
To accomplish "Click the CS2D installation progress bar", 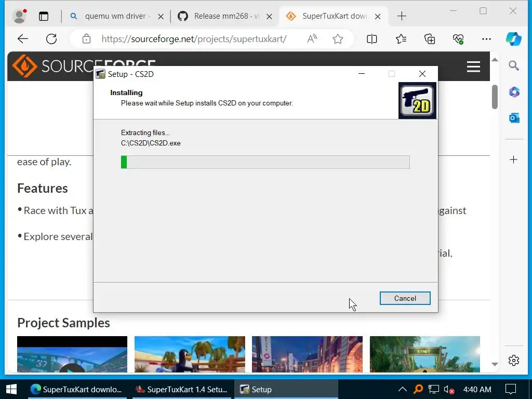I will pos(265,162).
